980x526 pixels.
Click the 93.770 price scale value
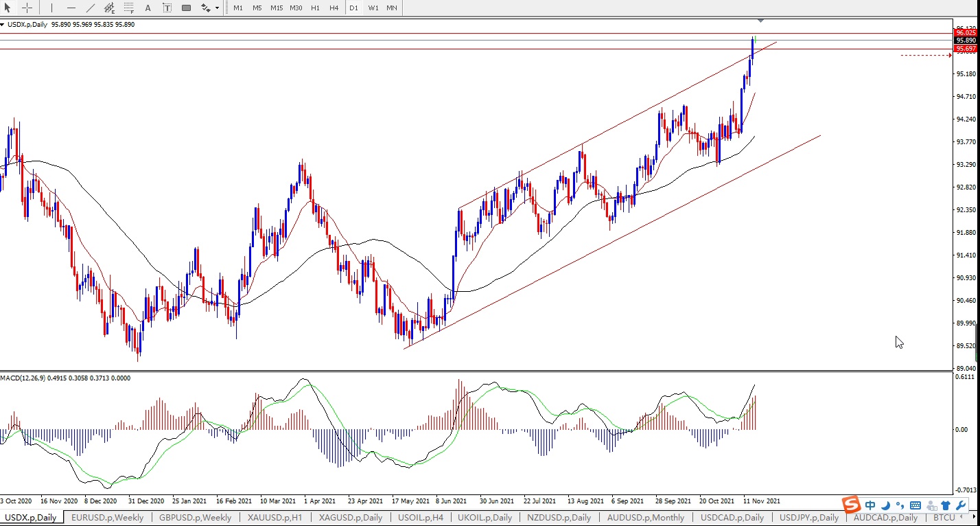[x=966, y=142]
